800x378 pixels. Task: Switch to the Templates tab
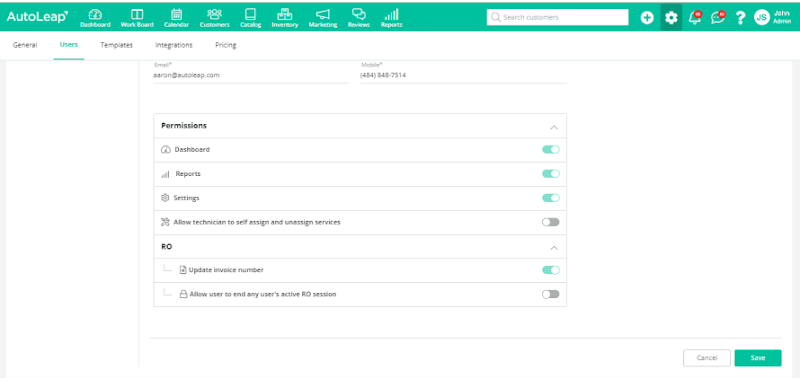[x=116, y=45]
